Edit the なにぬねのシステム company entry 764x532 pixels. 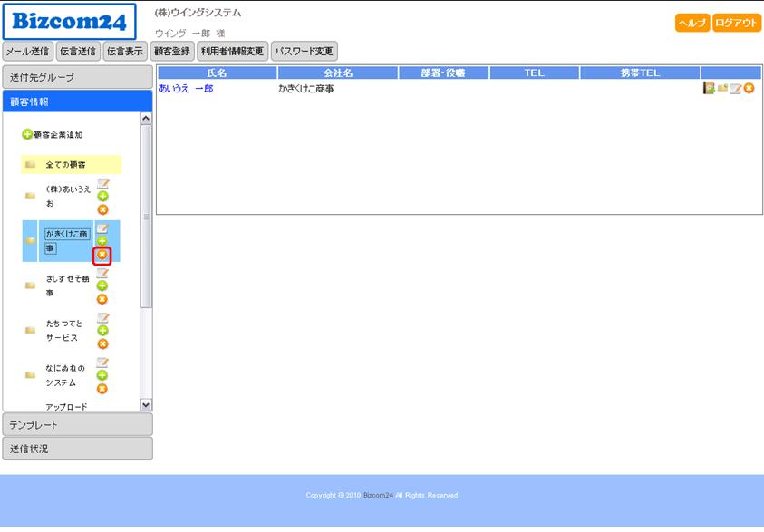(x=102, y=363)
